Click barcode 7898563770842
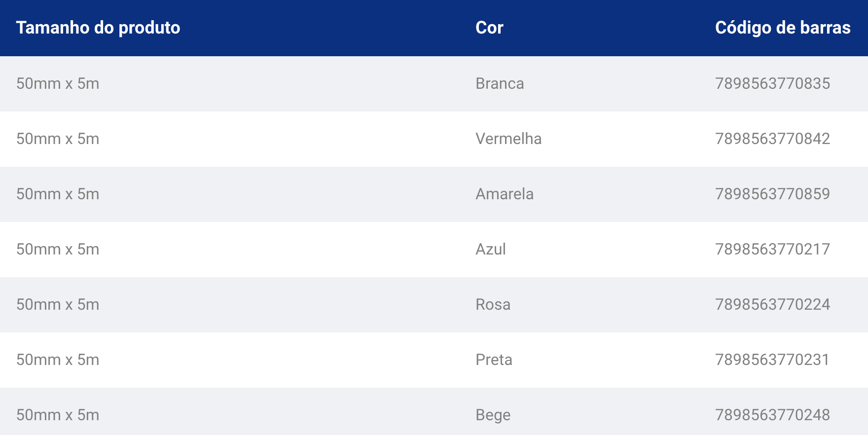 click(x=772, y=139)
